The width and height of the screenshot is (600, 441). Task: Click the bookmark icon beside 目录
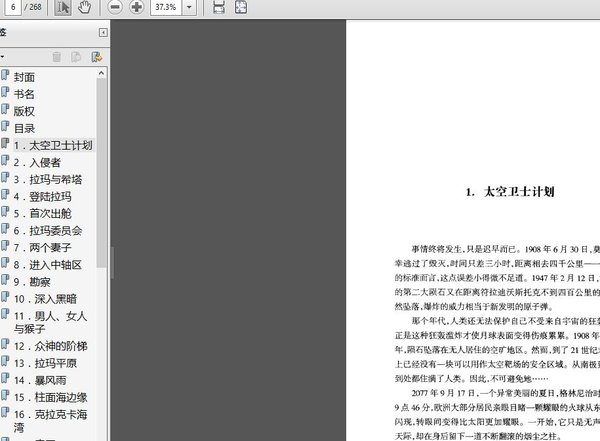point(5,126)
